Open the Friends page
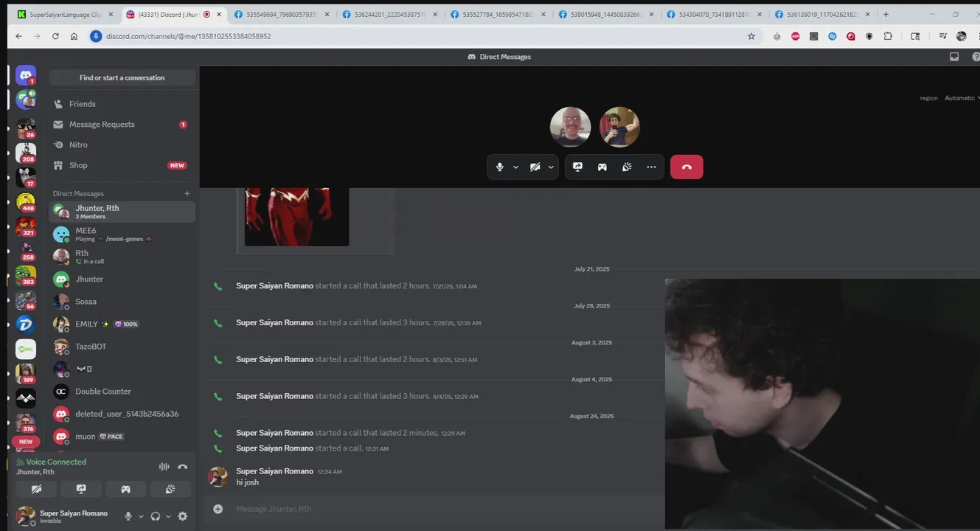980x531 pixels. [x=122, y=104]
